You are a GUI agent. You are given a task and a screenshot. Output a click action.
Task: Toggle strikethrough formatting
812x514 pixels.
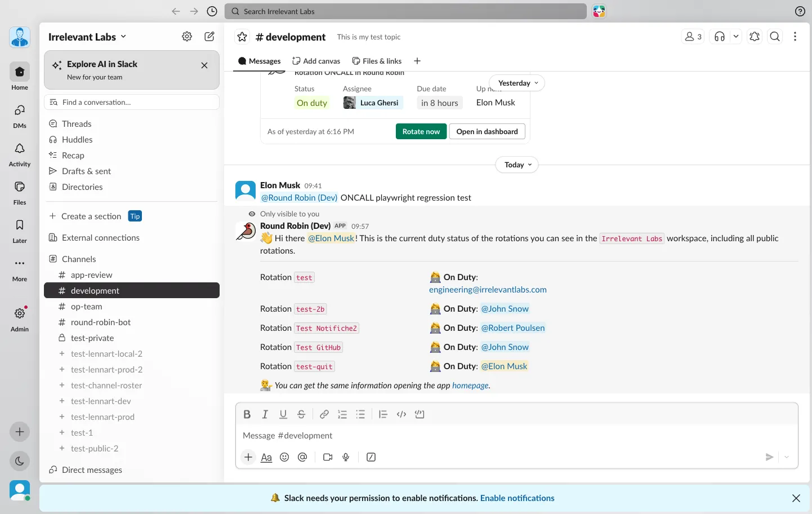[x=301, y=414]
